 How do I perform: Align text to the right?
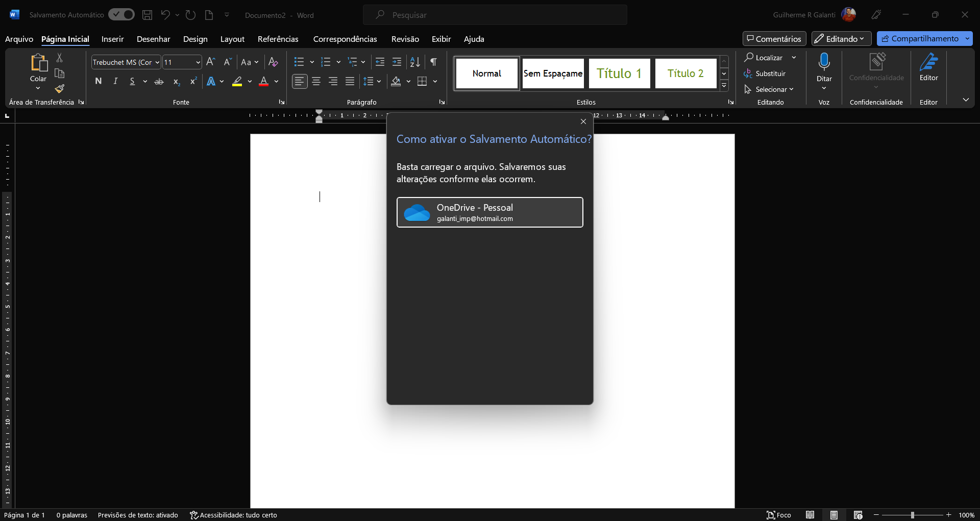coord(333,81)
